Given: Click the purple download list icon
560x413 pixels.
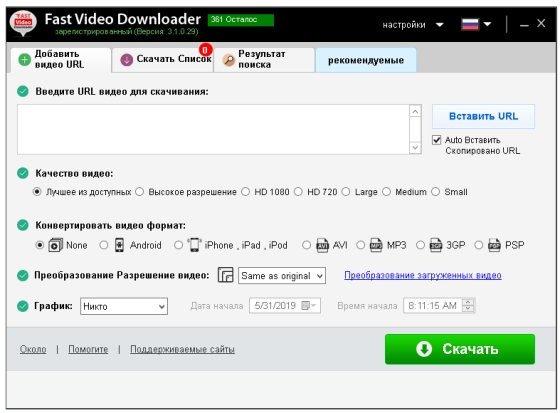Looking at the screenshot, I should (126, 60).
